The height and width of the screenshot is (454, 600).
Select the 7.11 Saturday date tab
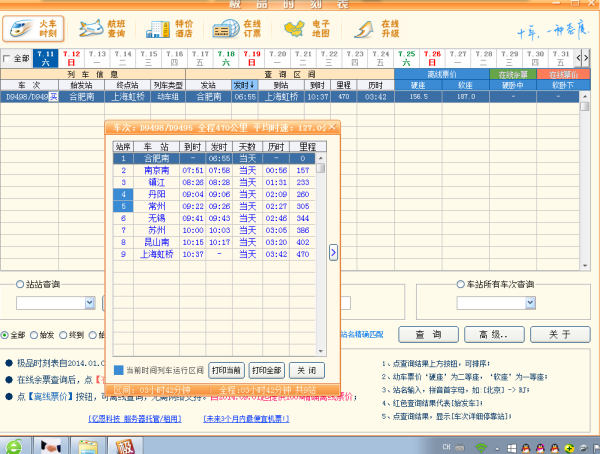tap(46, 58)
